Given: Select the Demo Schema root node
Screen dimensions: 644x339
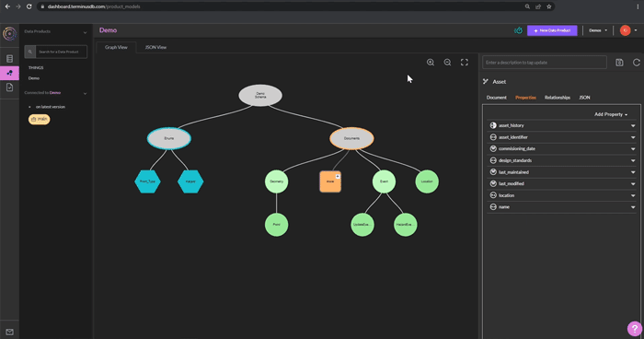Looking at the screenshot, I should point(260,96).
